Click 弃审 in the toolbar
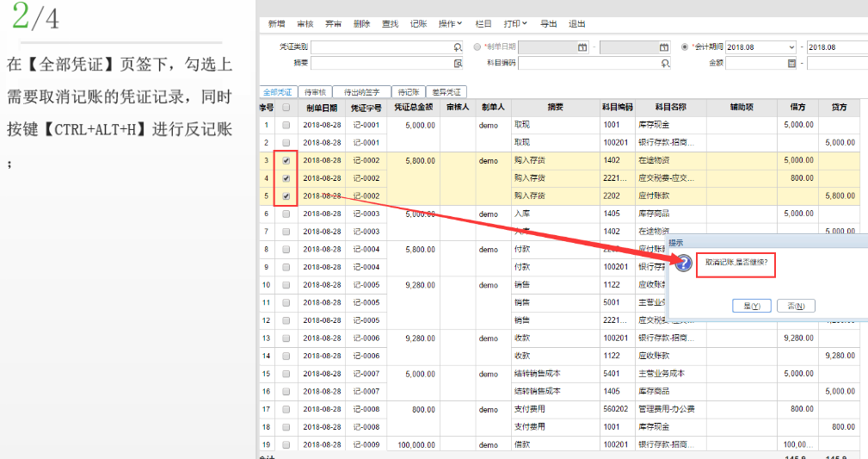 pos(333,24)
